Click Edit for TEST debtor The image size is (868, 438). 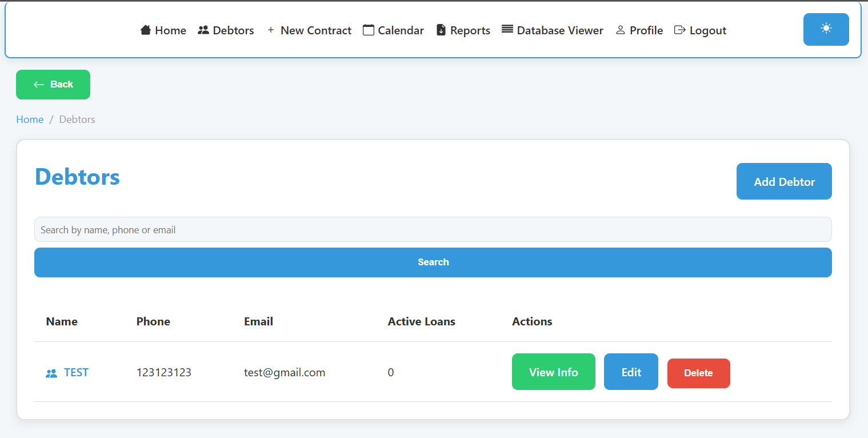tap(631, 372)
